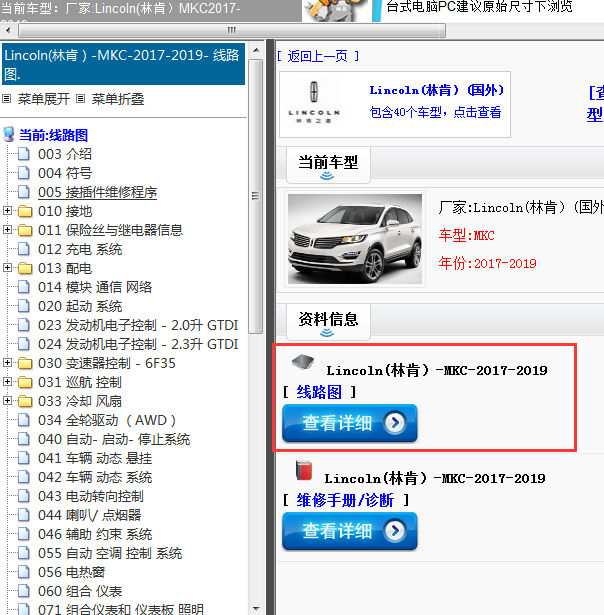Click tree panel vertical scrollbar thumb

tap(256, 196)
